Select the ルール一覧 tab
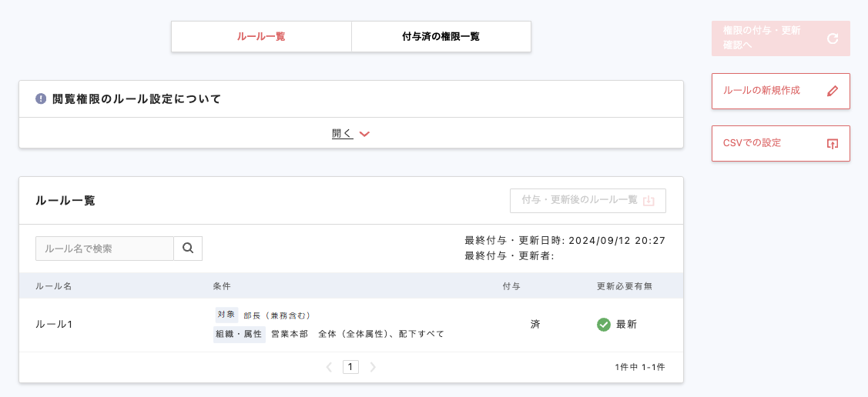This screenshot has width=868, height=397. click(x=261, y=36)
